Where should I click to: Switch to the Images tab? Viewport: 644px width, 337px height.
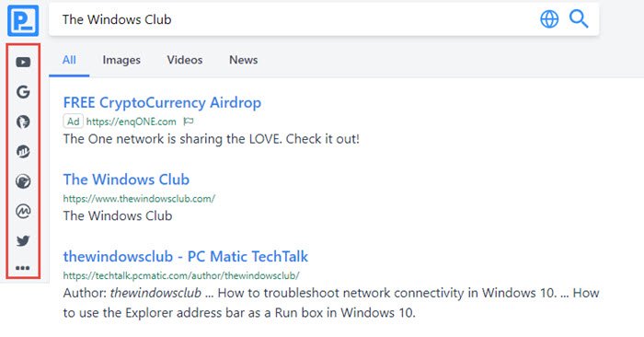tap(121, 60)
